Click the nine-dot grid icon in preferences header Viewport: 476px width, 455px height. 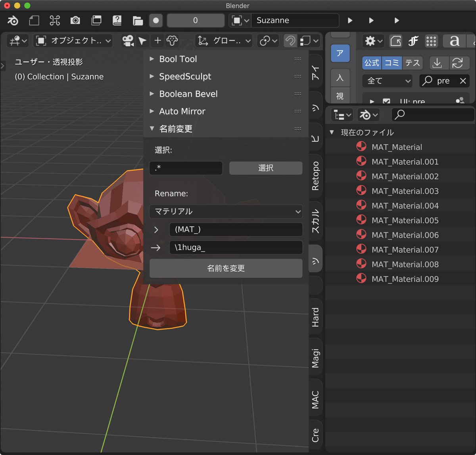pyautogui.click(x=431, y=41)
